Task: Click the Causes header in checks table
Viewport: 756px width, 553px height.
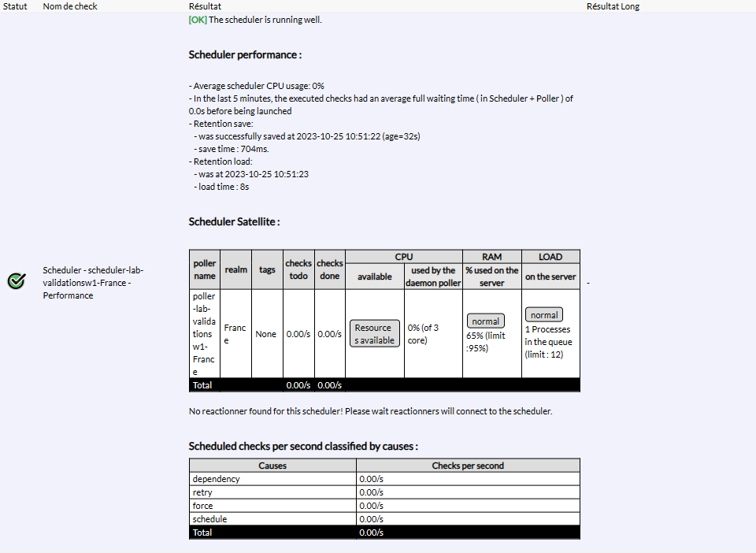Action: 272,466
